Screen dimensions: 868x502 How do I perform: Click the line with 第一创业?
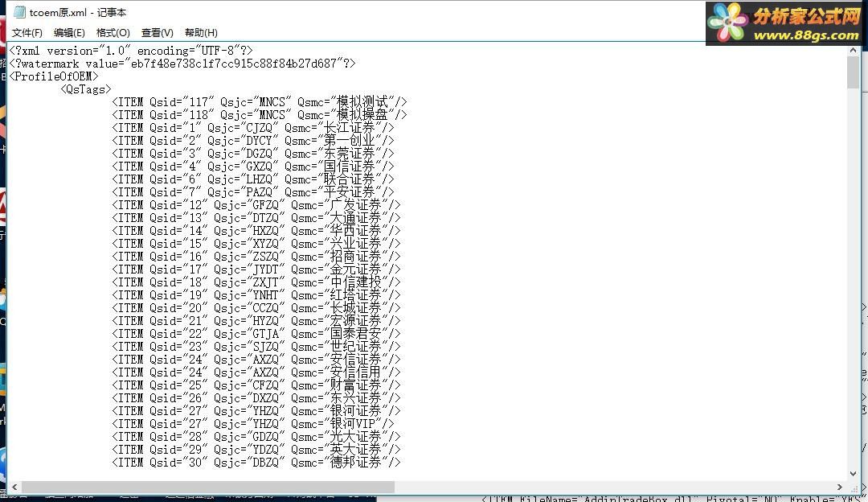(253, 141)
